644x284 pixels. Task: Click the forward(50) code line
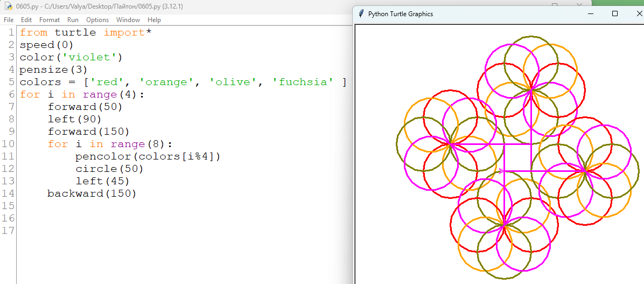click(x=85, y=107)
